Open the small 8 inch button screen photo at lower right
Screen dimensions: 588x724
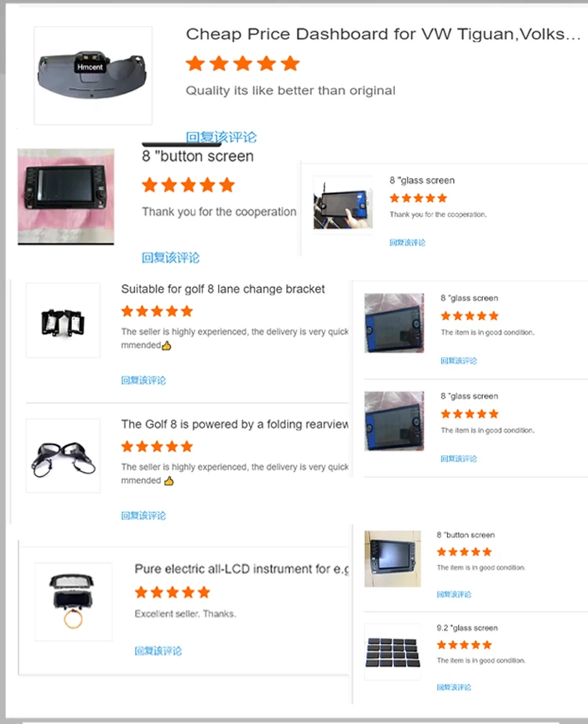(x=393, y=558)
